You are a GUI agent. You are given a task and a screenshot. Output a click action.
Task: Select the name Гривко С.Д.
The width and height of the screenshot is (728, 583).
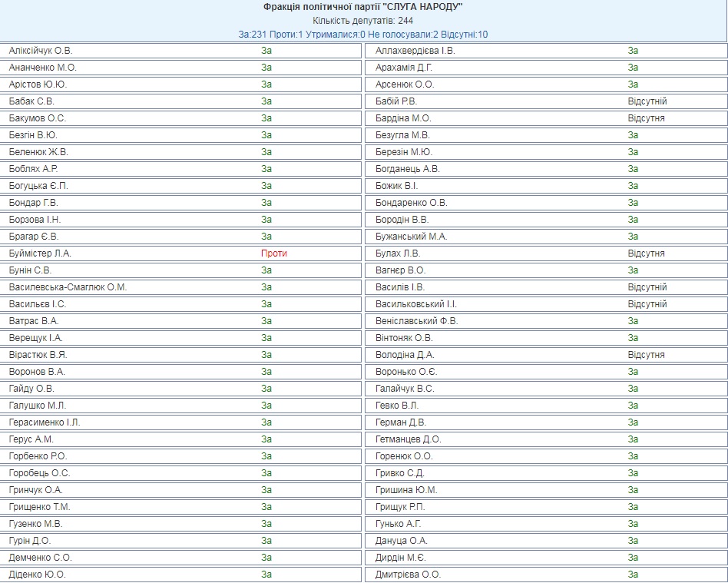pos(400,473)
